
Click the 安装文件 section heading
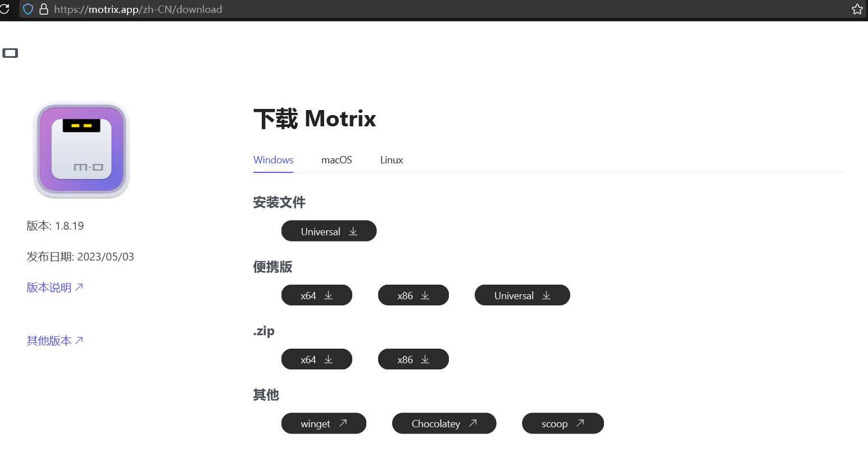click(279, 202)
